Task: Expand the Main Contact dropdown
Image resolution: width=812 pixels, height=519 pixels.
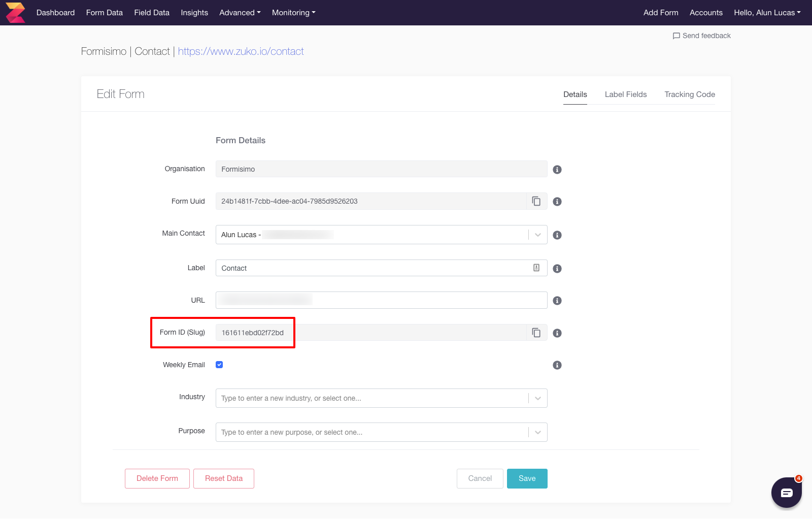Action: click(x=538, y=235)
